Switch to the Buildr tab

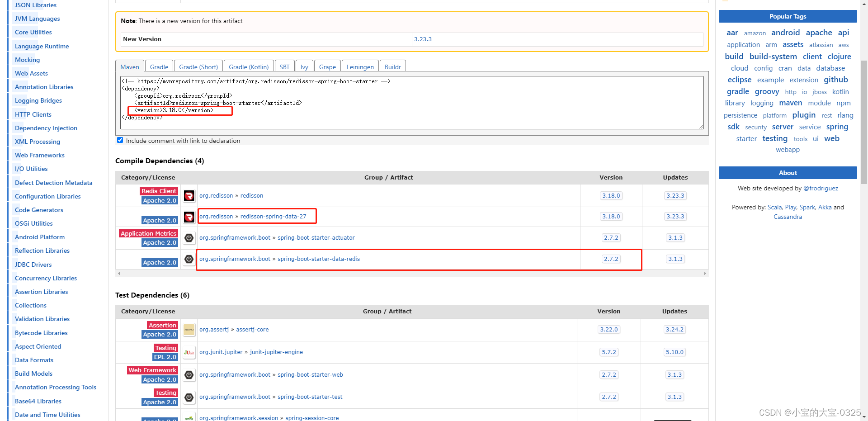393,66
